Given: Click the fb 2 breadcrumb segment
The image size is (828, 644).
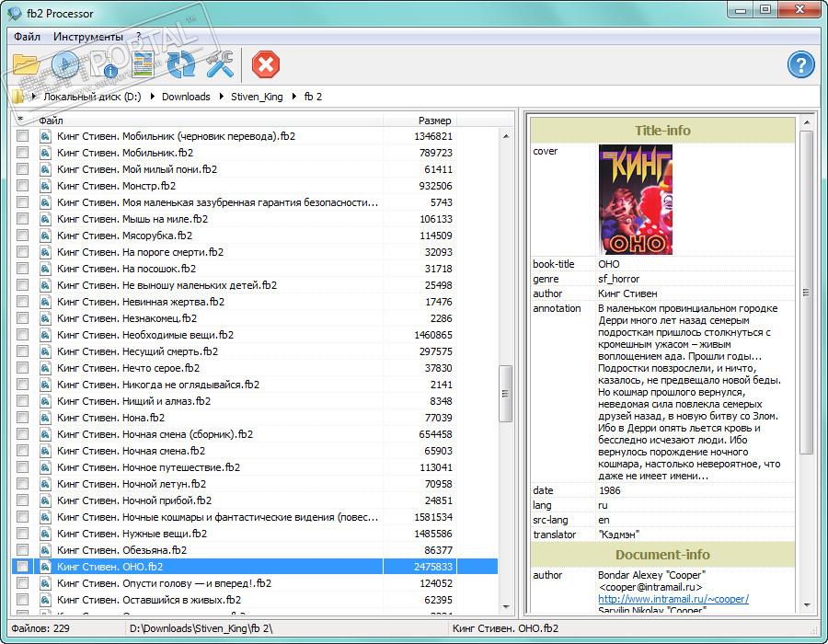Looking at the screenshot, I should click(313, 97).
